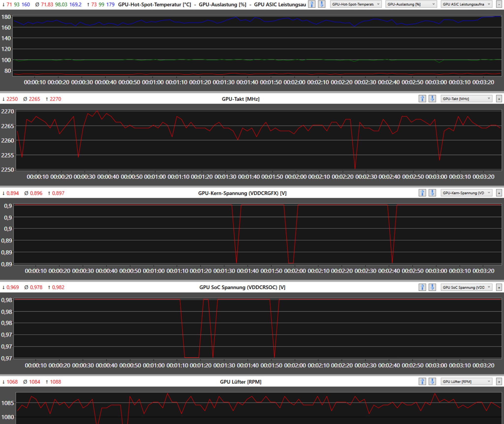Move the GPU SoC Spannung graph down

432,287
